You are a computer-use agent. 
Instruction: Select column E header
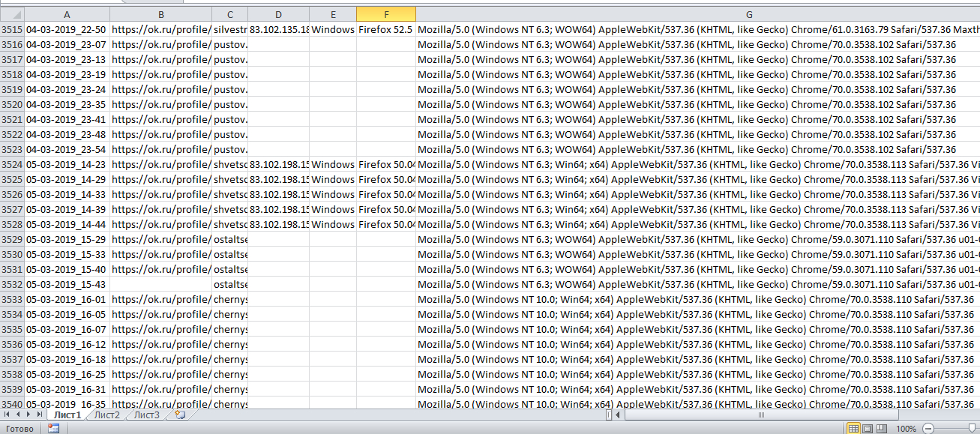pos(333,14)
